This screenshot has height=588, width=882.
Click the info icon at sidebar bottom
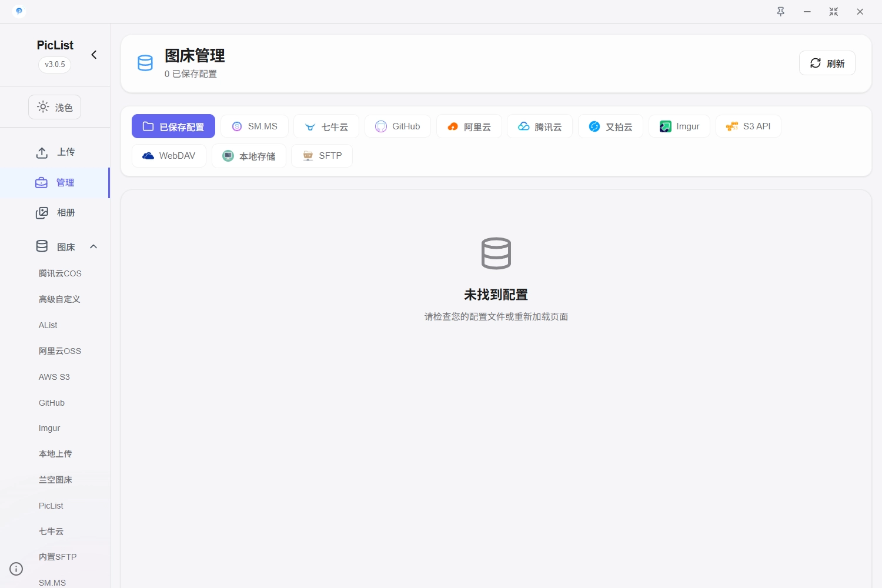(16, 569)
